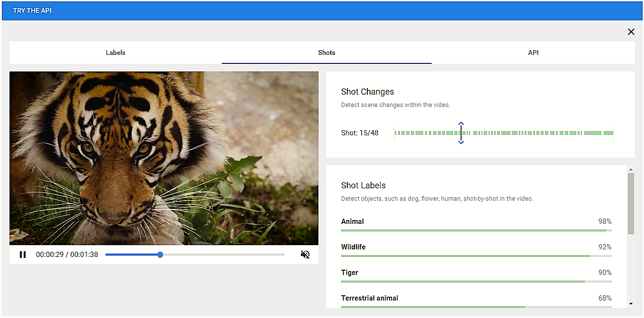Screen dimensions: 644x318
Task: Click the Shot Labels scrollbar thumb
Action: (631, 203)
